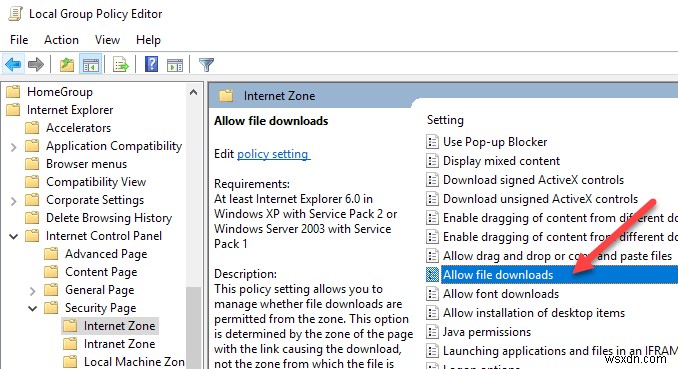Click the Use Pop-up Blocker policy icon
Image resolution: width=678 pixels, height=369 pixels.
(432, 141)
